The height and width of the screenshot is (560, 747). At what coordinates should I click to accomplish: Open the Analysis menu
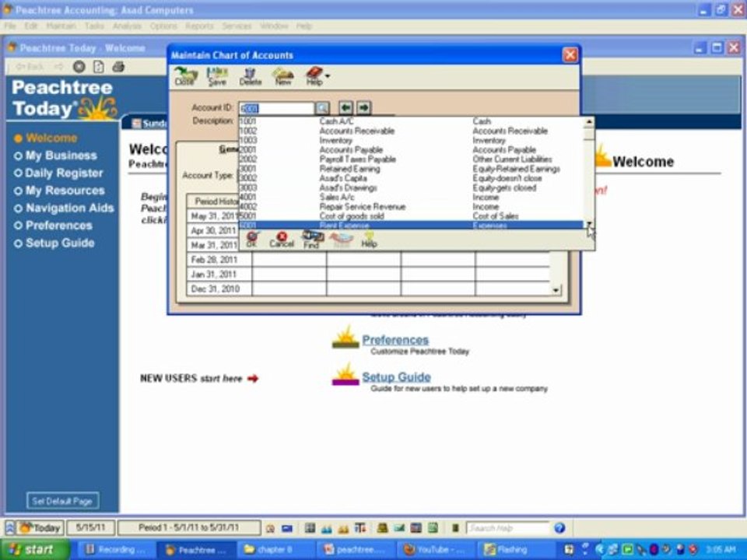[127, 26]
